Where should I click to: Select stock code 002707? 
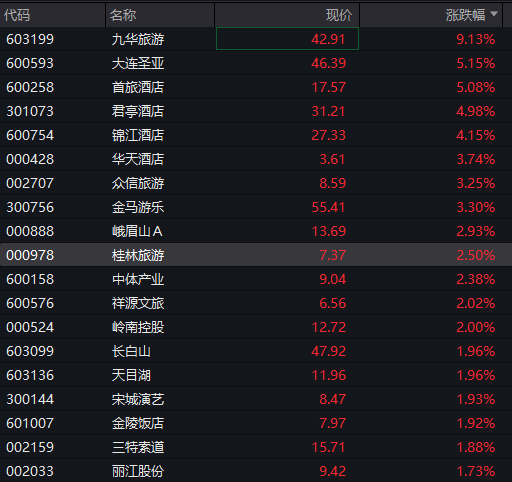pos(30,183)
